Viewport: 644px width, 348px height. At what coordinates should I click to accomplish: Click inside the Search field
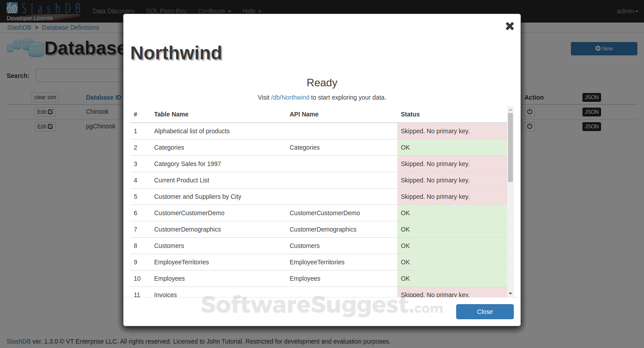tap(80, 75)
